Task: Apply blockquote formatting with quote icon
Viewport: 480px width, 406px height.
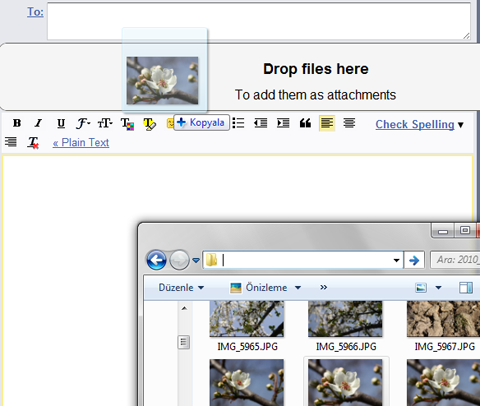Action: [305, 123]
